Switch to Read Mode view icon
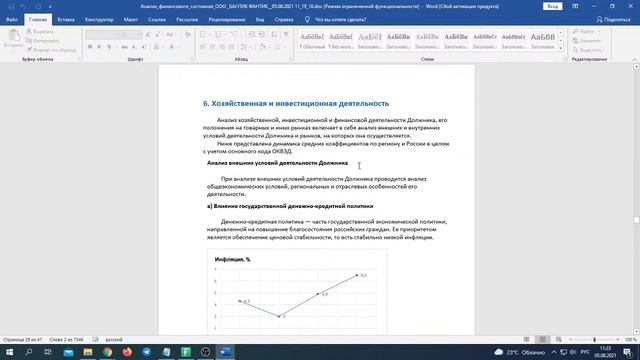 tap(527, 340)
